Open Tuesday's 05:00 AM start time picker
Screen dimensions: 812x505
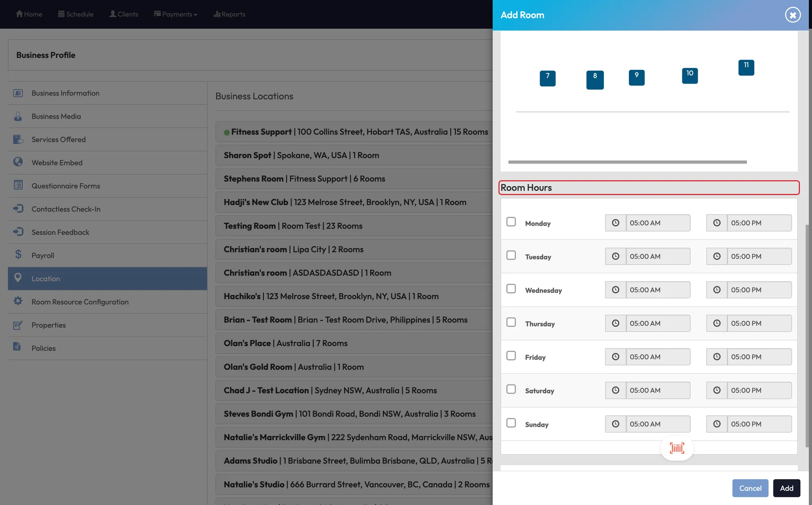pos(658,256)
